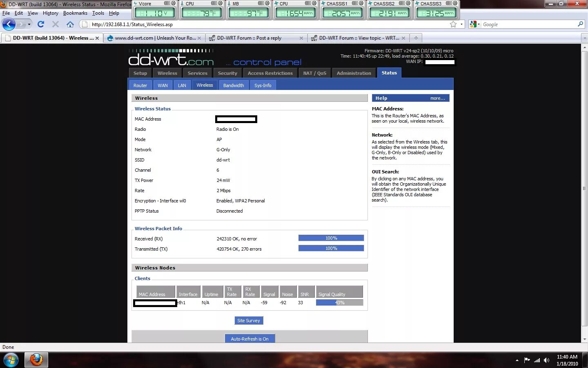Bookmark this page with the star icon
Image resolution: width=588 pixels, height=368 pixels.
point(453,25)
